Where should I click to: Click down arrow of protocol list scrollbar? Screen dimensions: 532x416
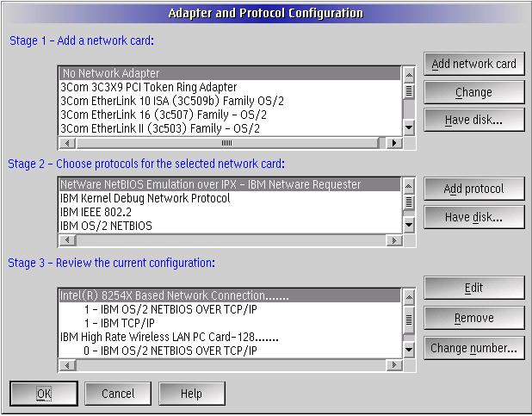(409, 225)
